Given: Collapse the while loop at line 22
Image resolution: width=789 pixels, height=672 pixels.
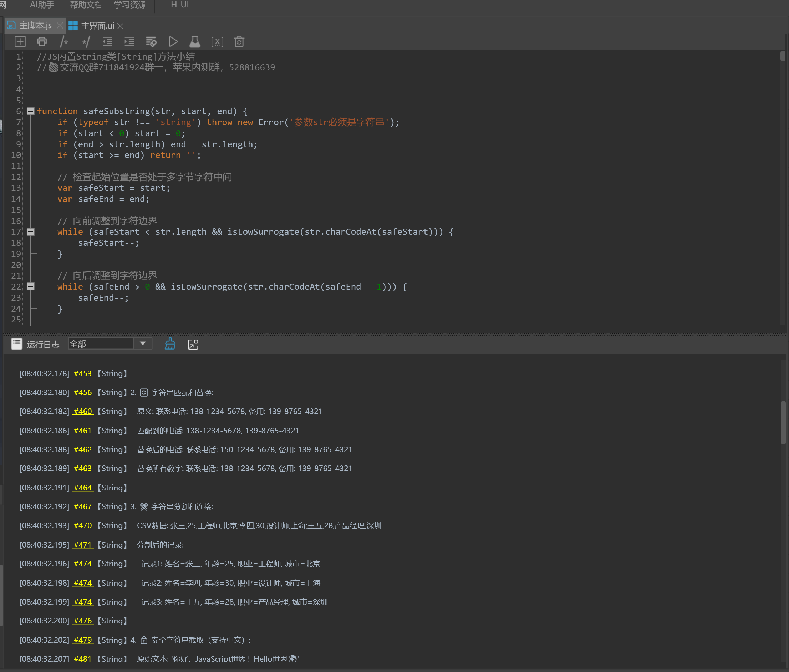Looking at the screenshot, I should click(x=31, y=287).
